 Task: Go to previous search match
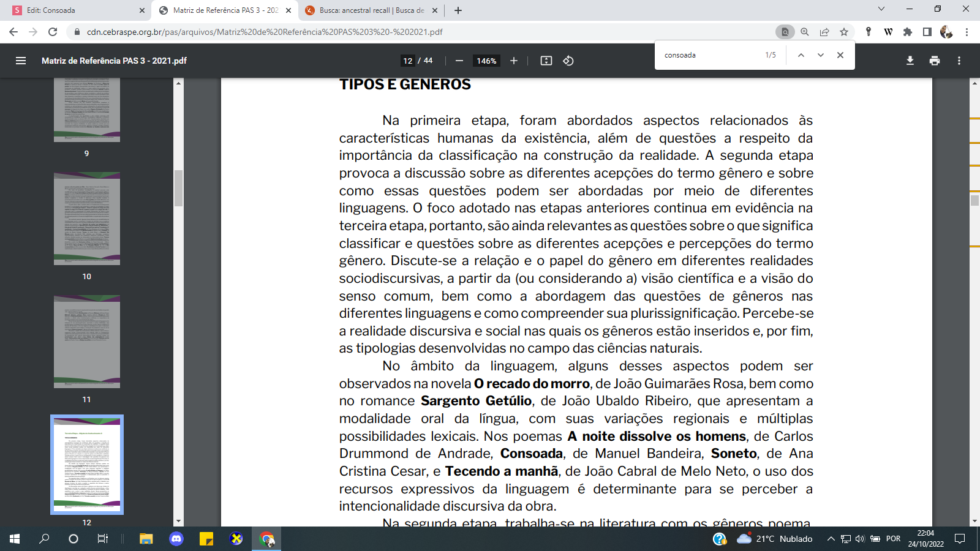801,55
